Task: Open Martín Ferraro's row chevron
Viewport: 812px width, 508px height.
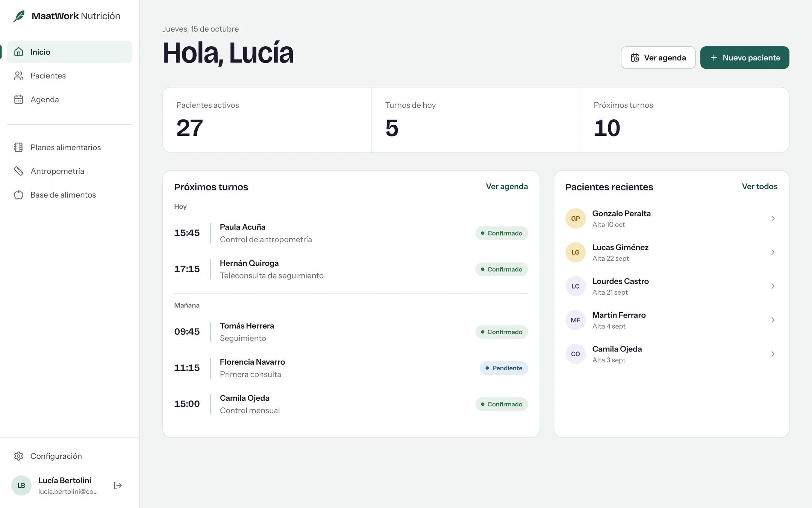Action: (x=773, y=320)
